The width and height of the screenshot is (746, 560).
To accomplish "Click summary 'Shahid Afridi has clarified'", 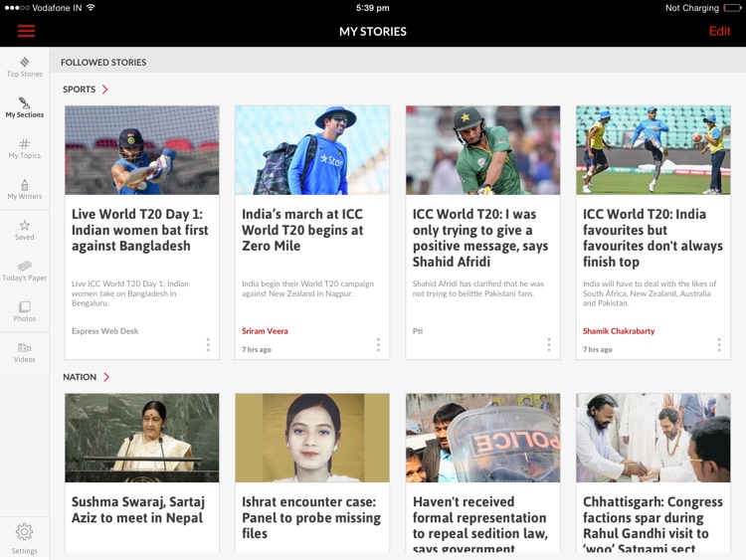I will pyautogui.click(x=477, y=288).
